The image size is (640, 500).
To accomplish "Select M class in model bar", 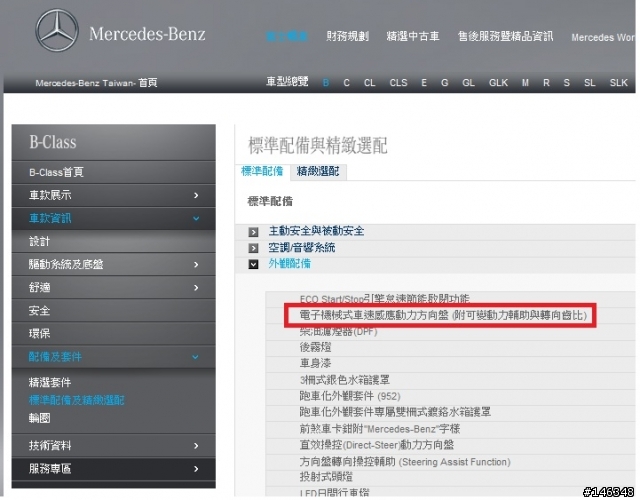I will tap(525, 83).
